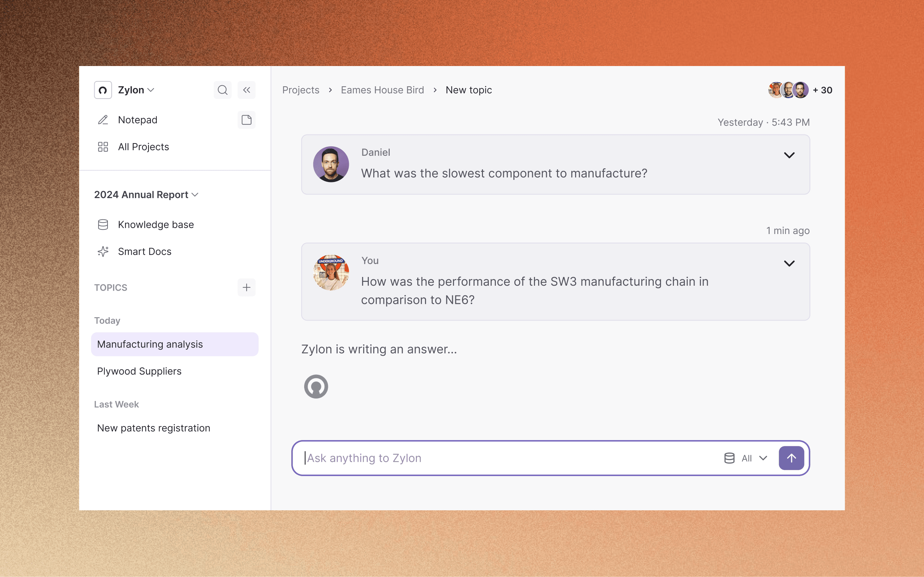Expand the Zylon workspace dropdown
Screen dimensions: 924x577
coord(136,90)
